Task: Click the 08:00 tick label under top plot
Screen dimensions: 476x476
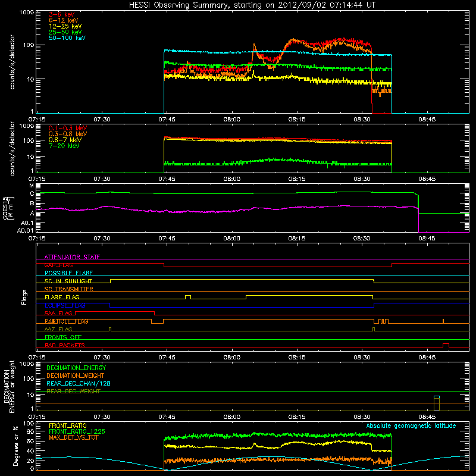Action: 232,120
